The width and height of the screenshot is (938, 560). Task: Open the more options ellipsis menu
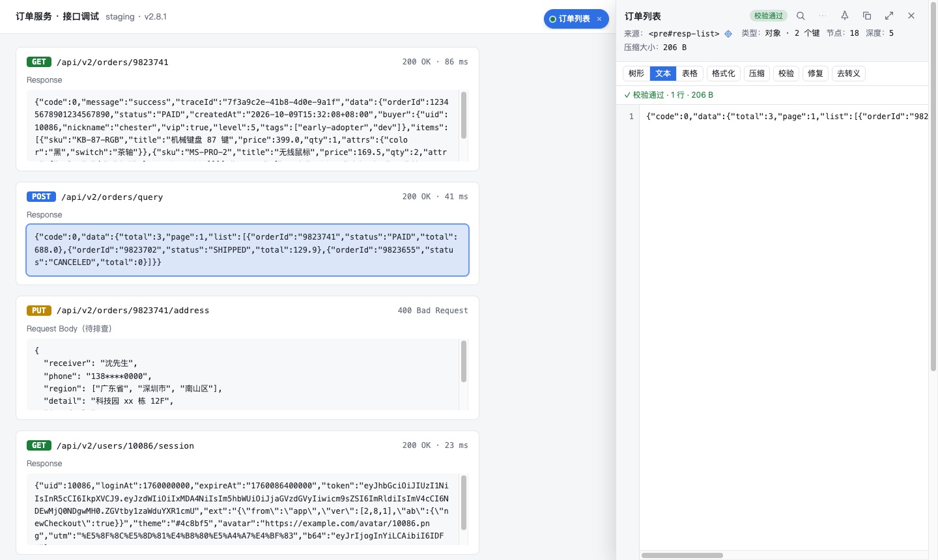click(823, 16)
